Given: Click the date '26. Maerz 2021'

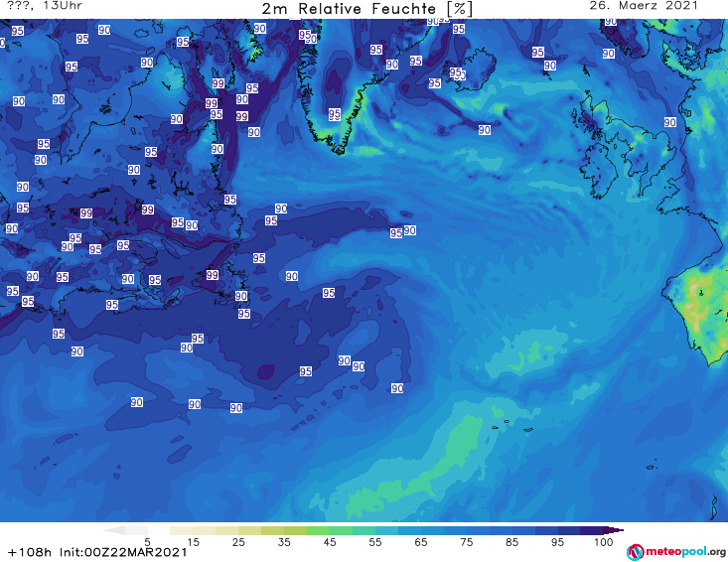Looking at the screenshot, I should pyautogui.click(x=644, y=6).
